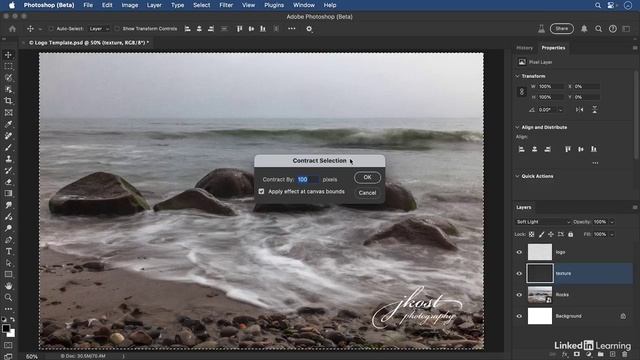The image size is (640, 360).
Task: Open the Auto-Select Layer dropdown
Action: 100,29
